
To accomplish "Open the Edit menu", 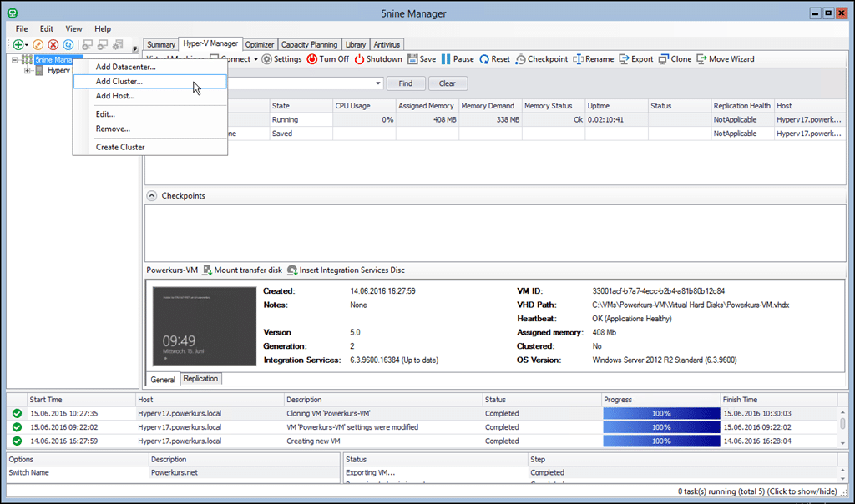I will (47, 29).
